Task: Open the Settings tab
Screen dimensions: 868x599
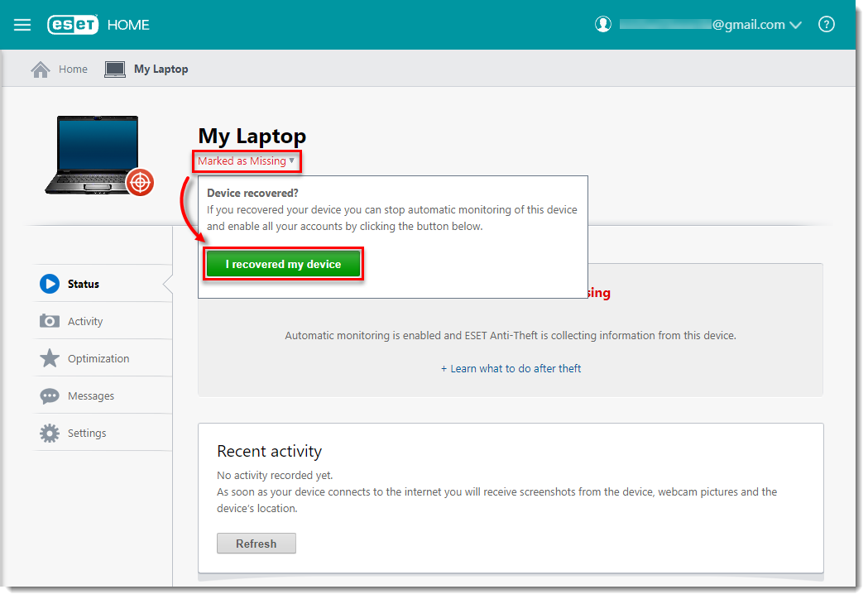Action: (103, 433)
